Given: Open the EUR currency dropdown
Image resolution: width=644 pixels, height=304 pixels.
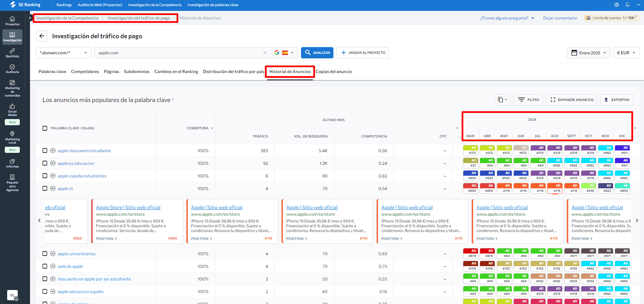Looking at the screenshot, I should pyautogui.click(x=626, y=53).
